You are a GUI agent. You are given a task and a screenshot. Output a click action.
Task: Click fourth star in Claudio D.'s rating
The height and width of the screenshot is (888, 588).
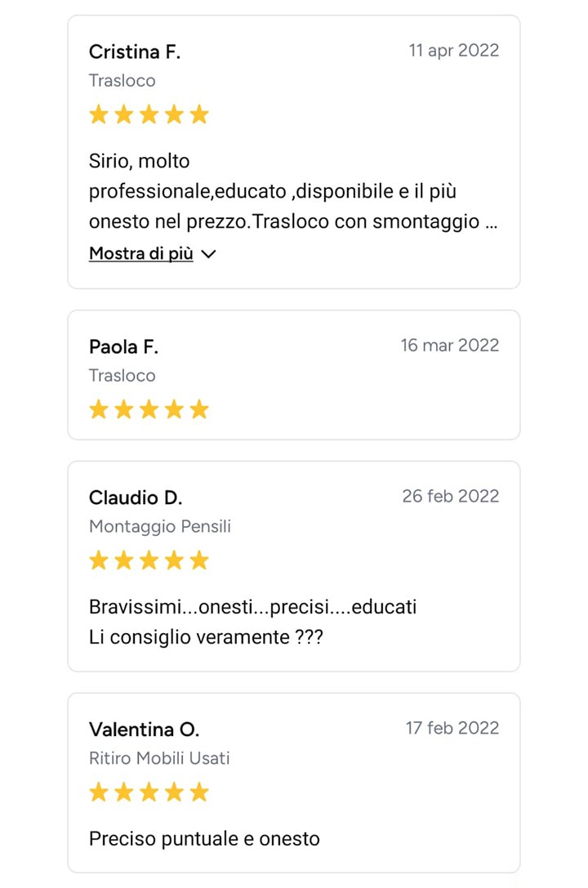(174, 560)
